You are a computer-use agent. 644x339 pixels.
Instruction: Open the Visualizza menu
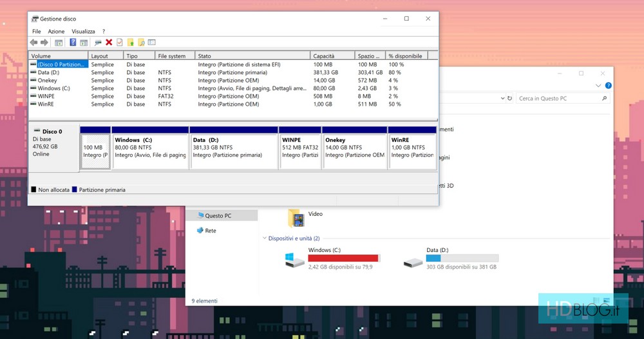tap(83, 31)
